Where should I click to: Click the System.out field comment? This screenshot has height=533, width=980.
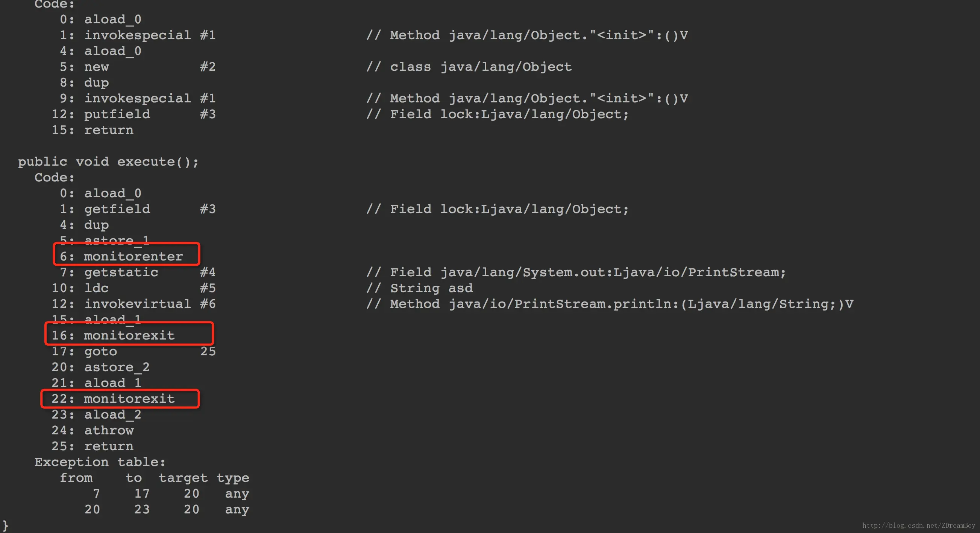click(x=576, y=272)
